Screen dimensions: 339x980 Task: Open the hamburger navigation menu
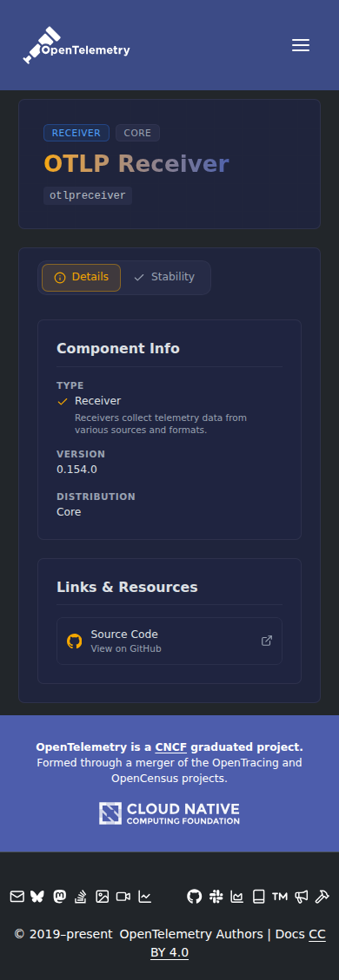point(301,45)
